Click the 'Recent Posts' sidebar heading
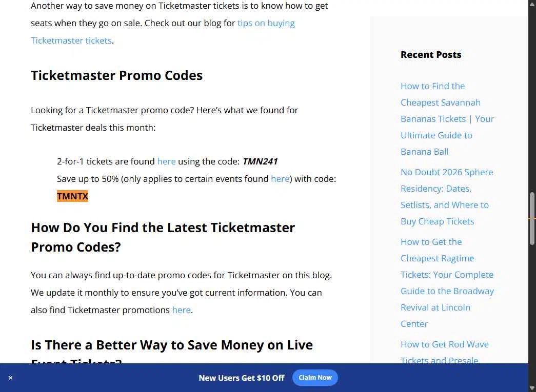The width and height of the screenshot is (536, 392). (x=431, y=55)
